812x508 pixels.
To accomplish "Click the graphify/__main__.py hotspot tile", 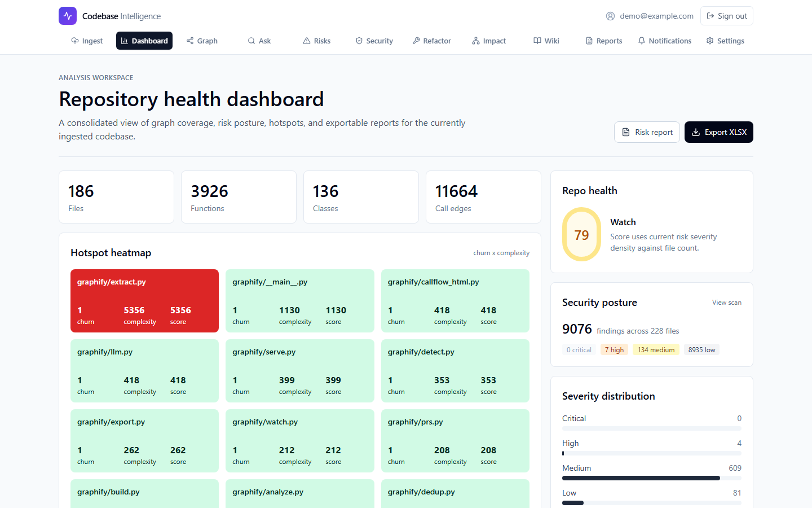I will [300, 301].
